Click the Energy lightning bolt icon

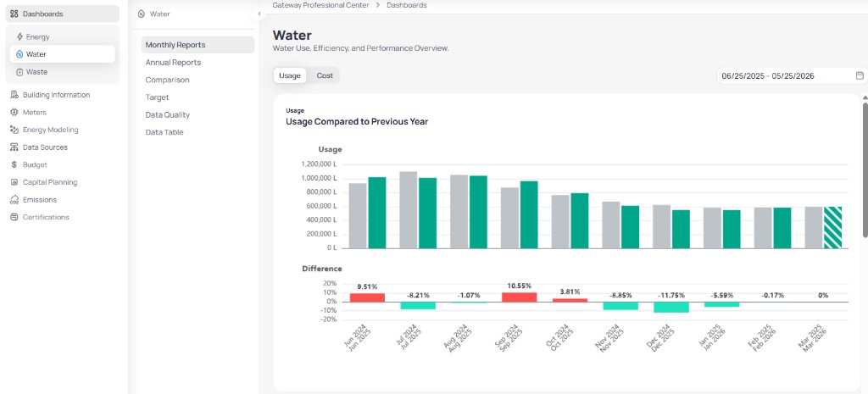click(x=20, y=37)
